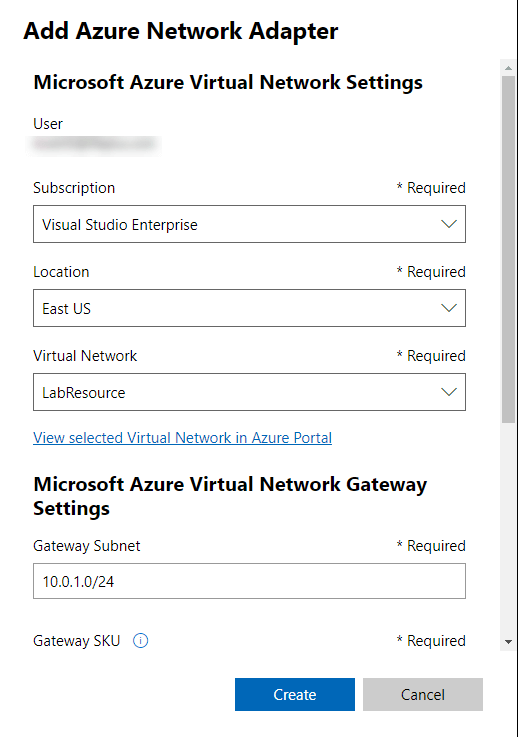Open the Virtual Network dropdown showing LabResource
Screen dimensions: 519x737
click(x=249, y=392)
